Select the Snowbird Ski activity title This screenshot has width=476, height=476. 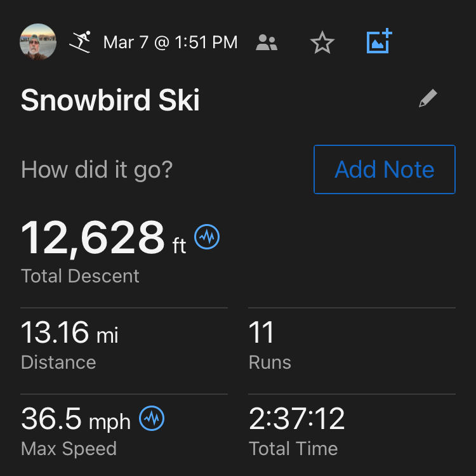tap(110, 100)
